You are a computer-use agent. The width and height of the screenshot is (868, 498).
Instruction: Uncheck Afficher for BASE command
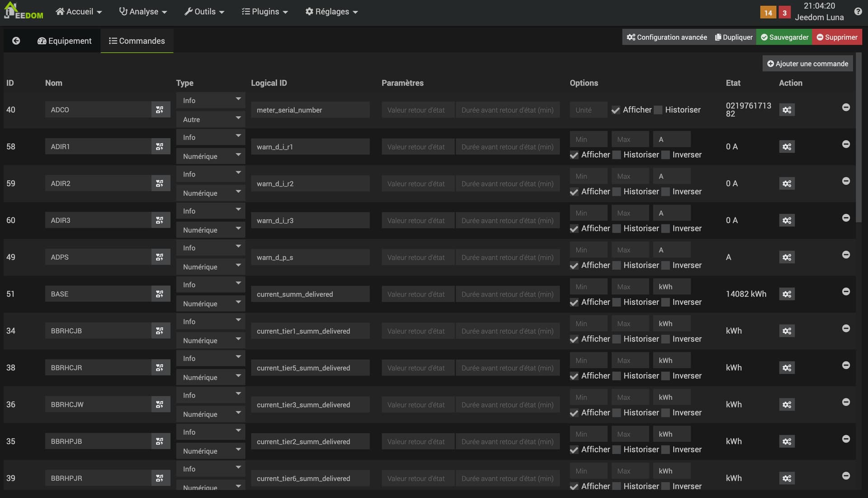tap(574, 302)
